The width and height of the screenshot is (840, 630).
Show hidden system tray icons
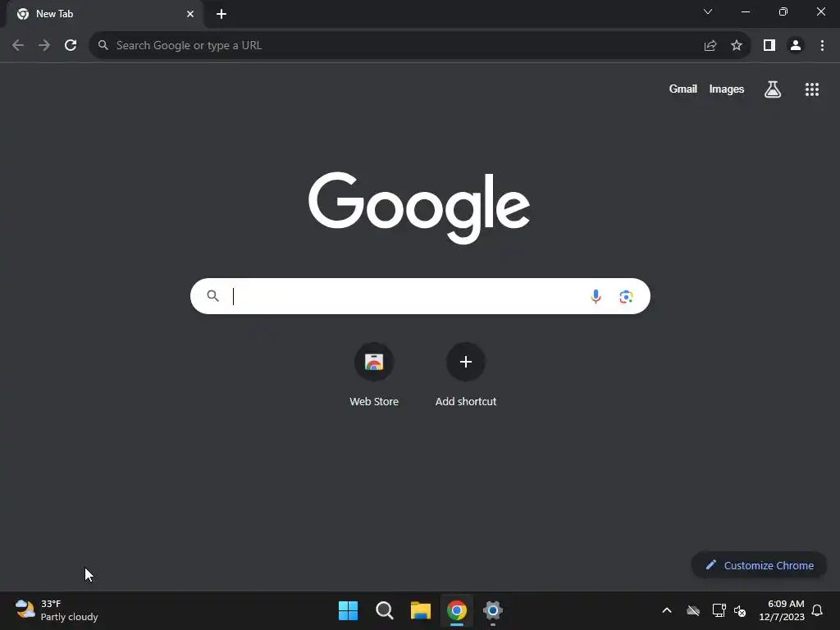pos(667,610)
